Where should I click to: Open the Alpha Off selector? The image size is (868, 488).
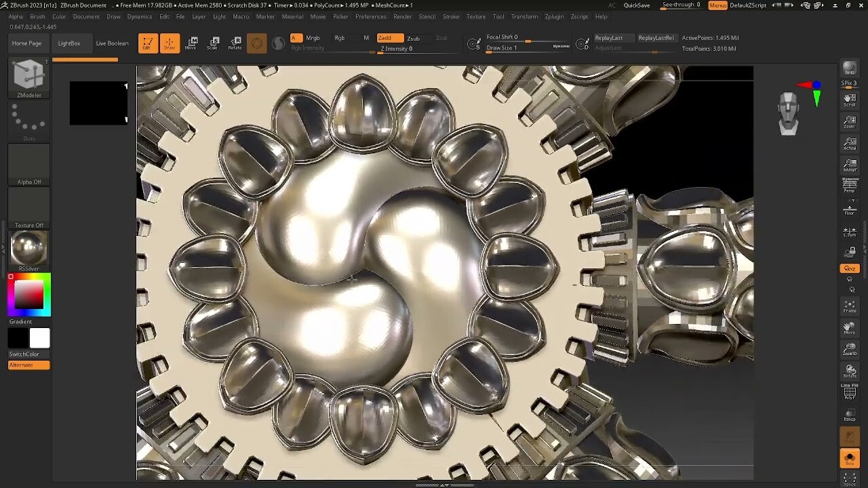[x=28, y=163]
